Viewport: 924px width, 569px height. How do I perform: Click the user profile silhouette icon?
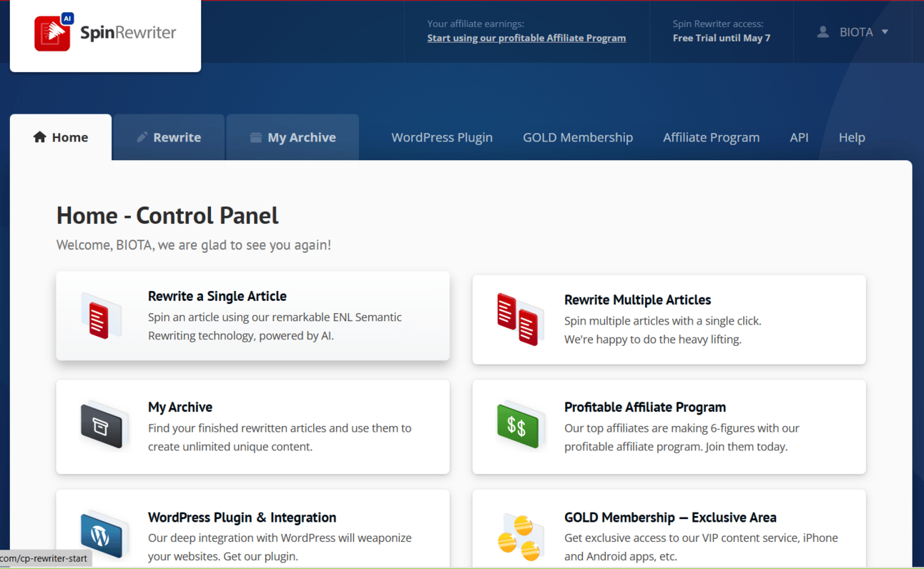pos(823,31)
